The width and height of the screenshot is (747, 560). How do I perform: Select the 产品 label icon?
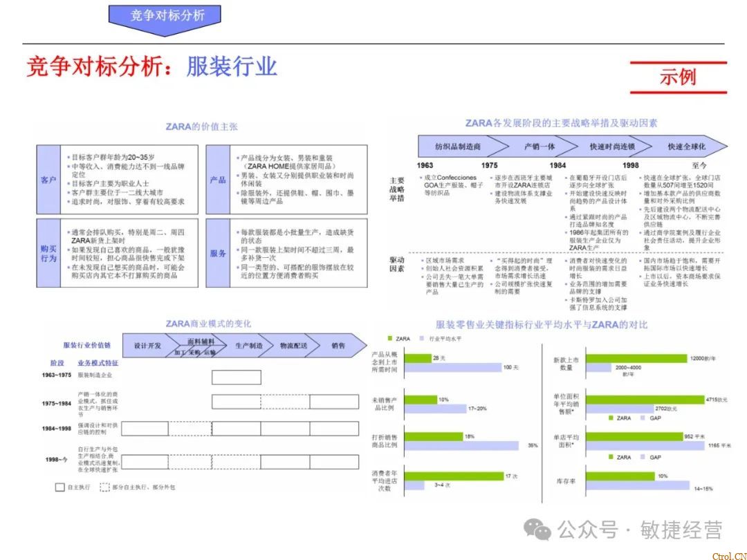218,178
